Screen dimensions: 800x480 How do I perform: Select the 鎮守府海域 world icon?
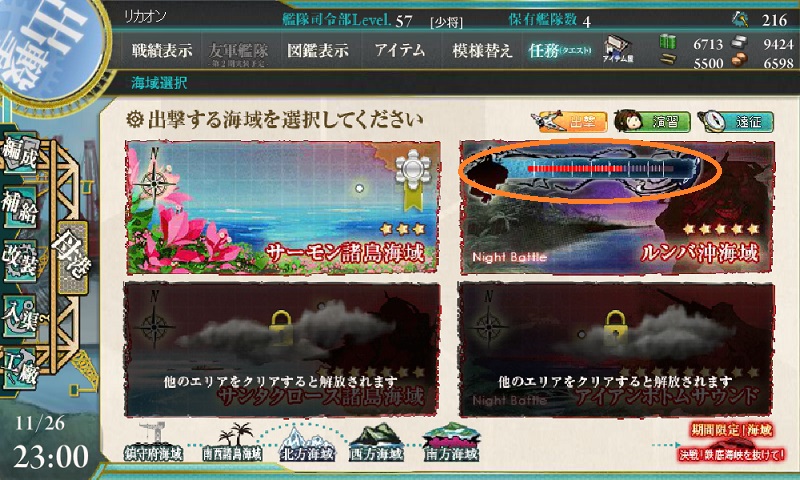click(154, 442)
